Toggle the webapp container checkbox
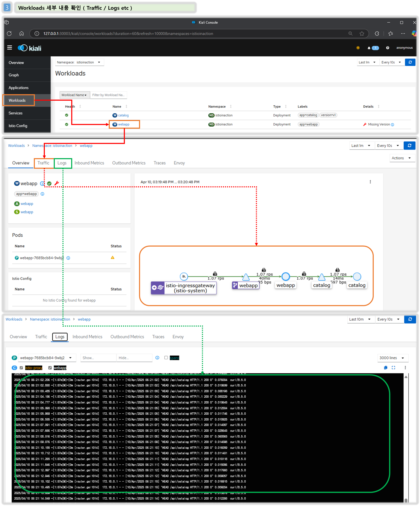 pyautogui.click(x=50, y=368)
